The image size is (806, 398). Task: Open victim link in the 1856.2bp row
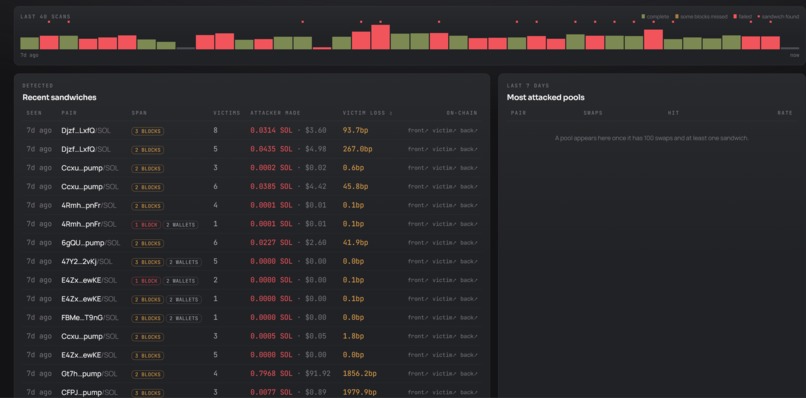[x=444, y=374]
